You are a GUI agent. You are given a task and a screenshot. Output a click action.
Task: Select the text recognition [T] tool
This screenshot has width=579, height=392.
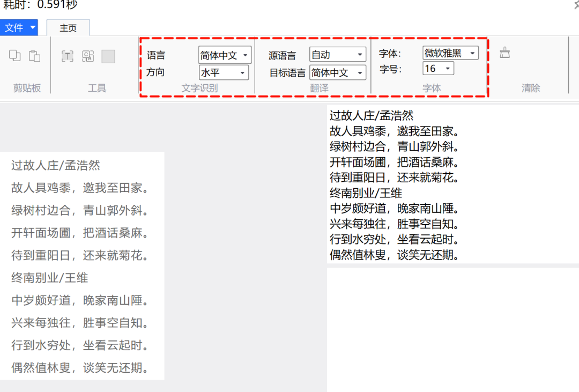[x=67, y=57]
